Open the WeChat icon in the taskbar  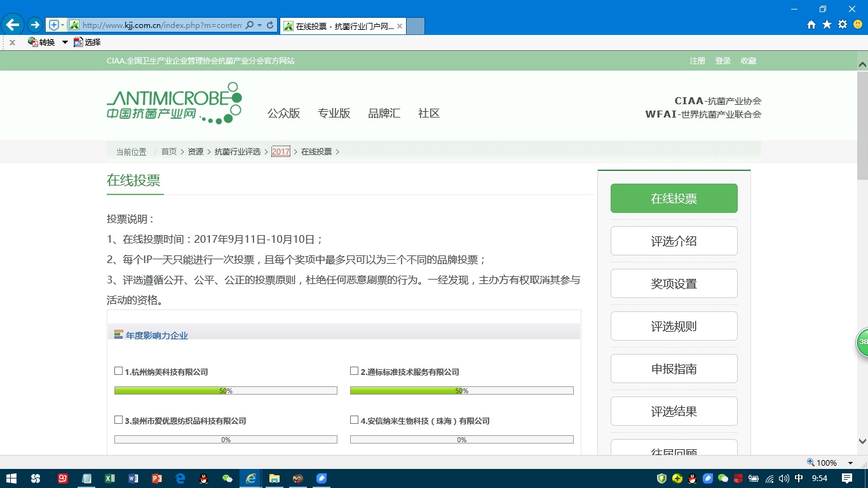click(227, 478)
